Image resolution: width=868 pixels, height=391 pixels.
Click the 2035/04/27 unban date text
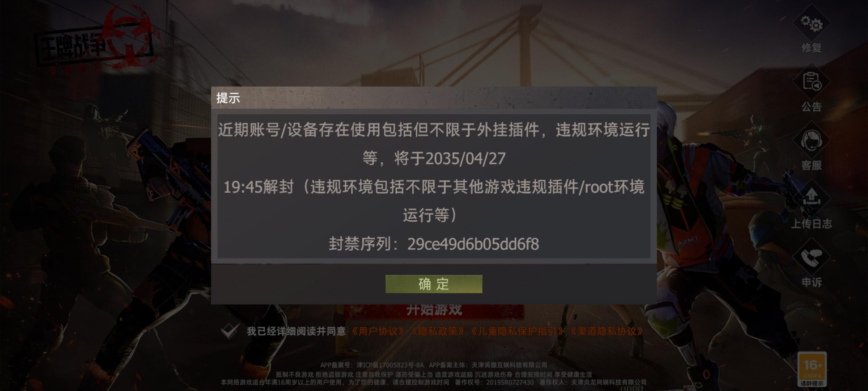(465, 159)
